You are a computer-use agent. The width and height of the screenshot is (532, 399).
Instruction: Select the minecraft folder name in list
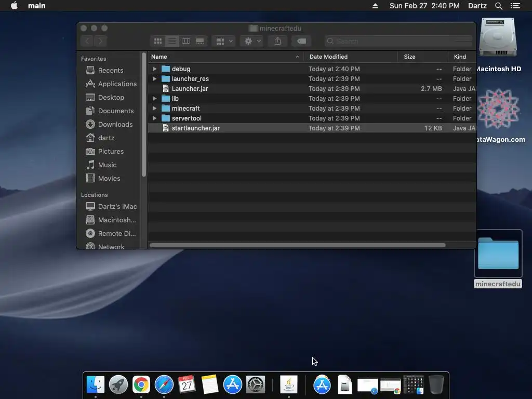click(185, 108)
